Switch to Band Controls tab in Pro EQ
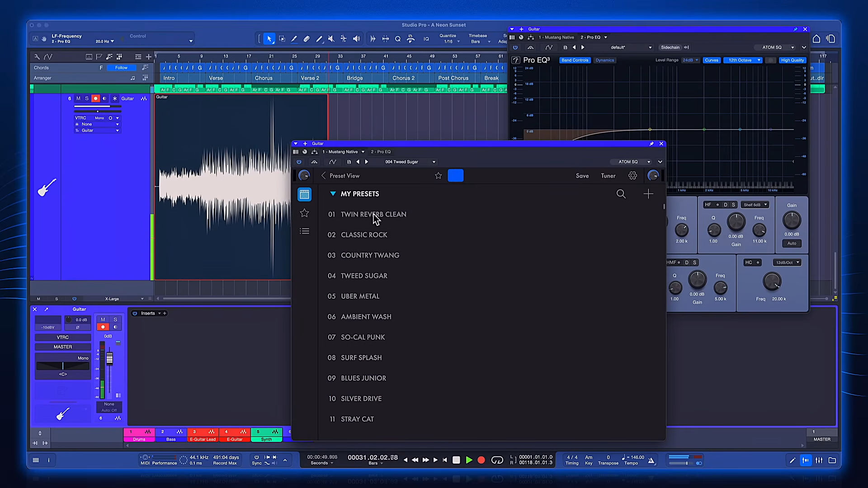 (575, 60)
